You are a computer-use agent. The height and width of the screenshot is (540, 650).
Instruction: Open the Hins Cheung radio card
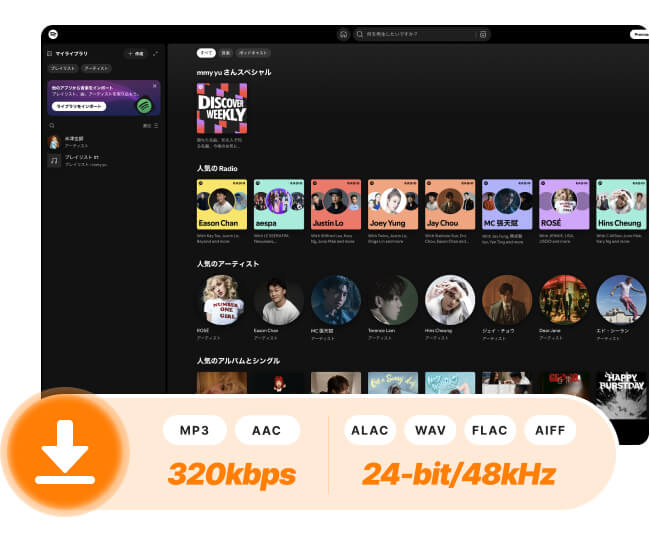click(x=621, y=204)
